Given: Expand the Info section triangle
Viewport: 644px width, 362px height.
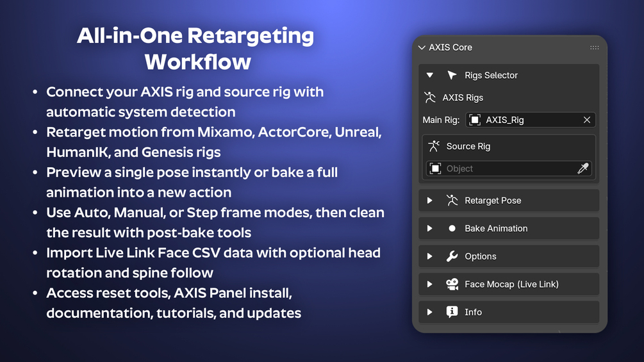Looking at the screenshot, I should tap(429, 312).
